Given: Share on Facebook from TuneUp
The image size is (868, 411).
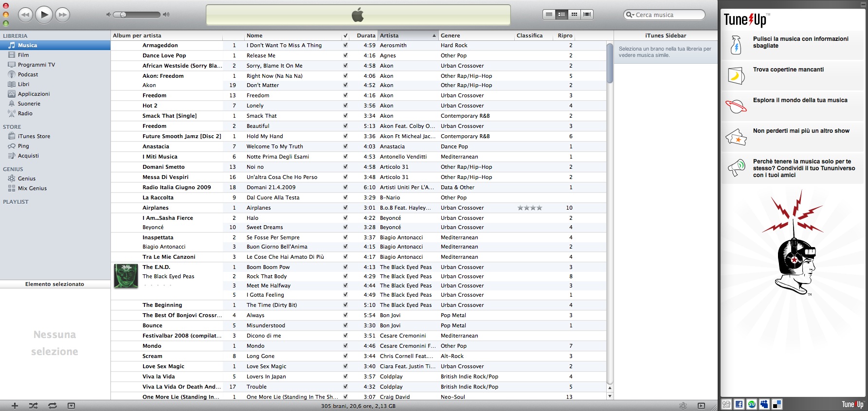Looking at the screenshot, I should 739,404.
